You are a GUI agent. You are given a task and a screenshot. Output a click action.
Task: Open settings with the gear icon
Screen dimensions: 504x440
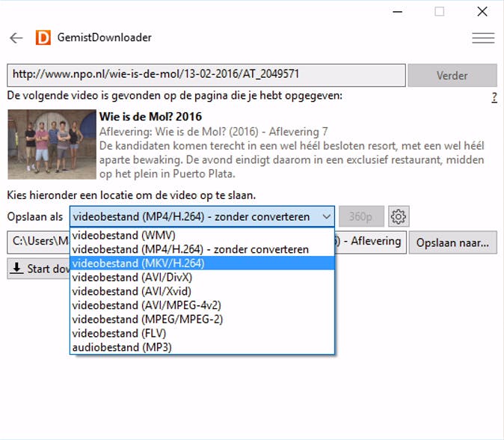399,216
